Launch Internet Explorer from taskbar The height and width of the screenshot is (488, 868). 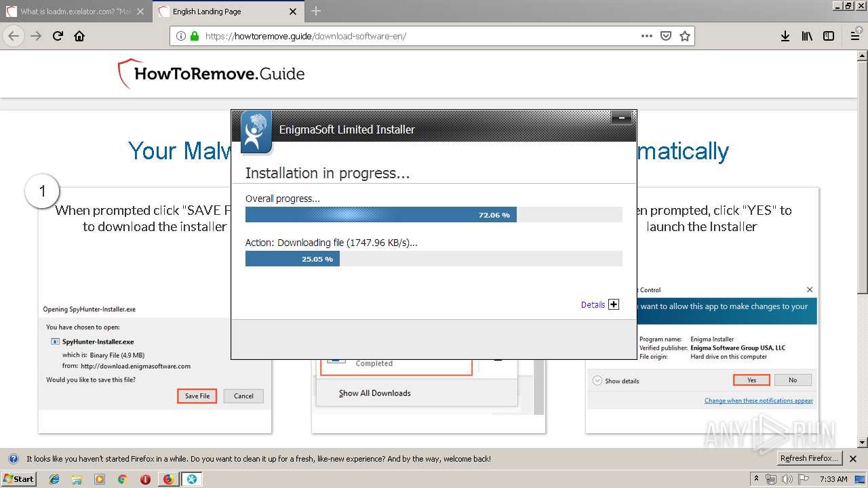54,479
